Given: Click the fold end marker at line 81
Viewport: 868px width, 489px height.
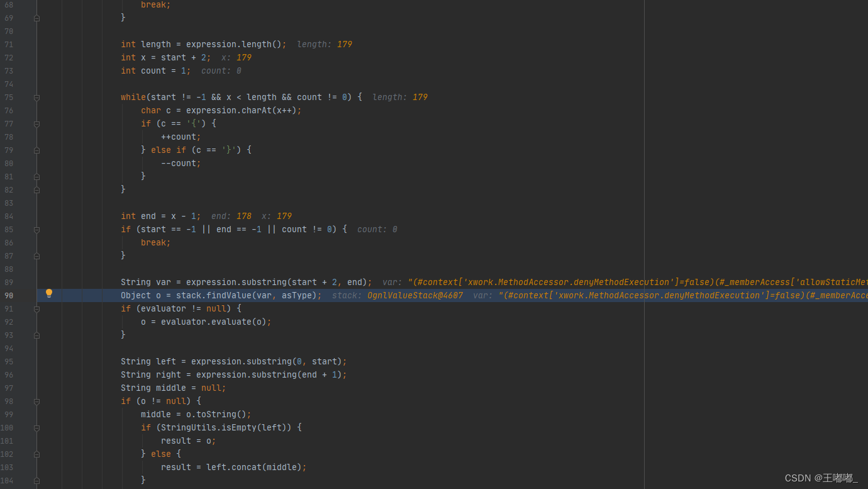Looking at the screenshot, I should pyautogui.click(x=36, y=177).
